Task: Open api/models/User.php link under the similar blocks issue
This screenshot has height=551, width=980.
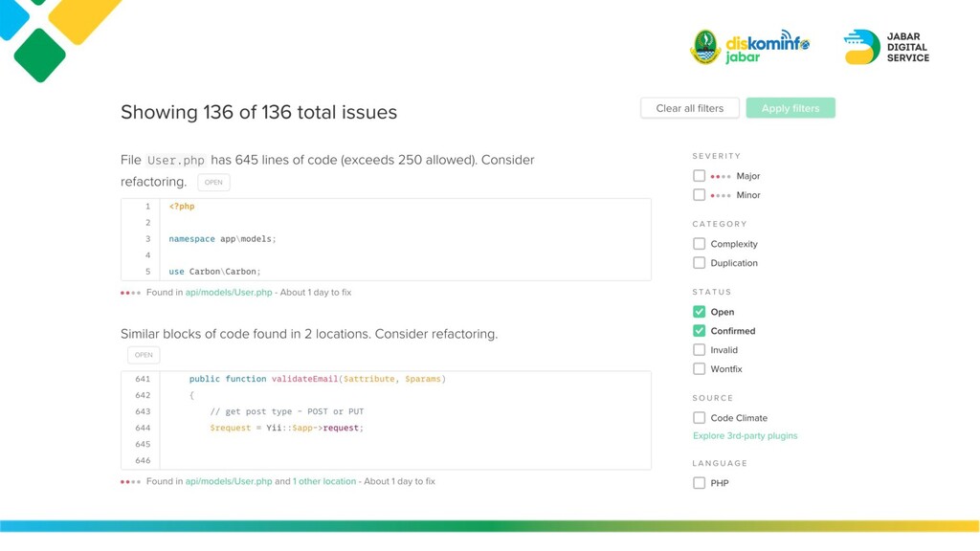Action: (x=229, y=482)
